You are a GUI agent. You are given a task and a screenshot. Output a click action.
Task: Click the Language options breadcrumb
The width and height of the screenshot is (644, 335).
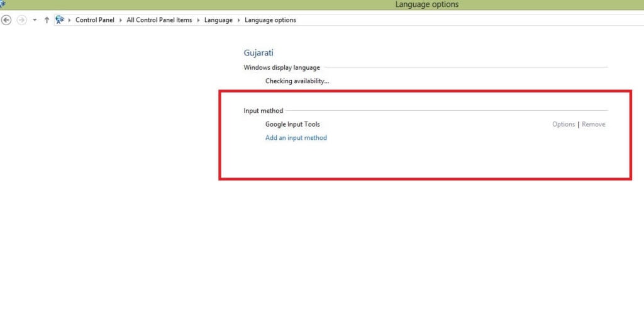tap(270, 20)
